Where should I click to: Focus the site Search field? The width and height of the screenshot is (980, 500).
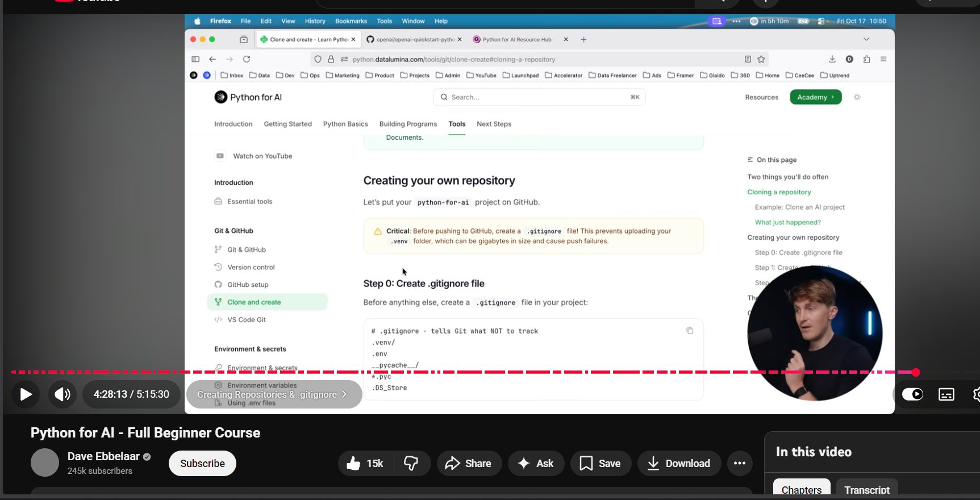(x=539, y=97)
